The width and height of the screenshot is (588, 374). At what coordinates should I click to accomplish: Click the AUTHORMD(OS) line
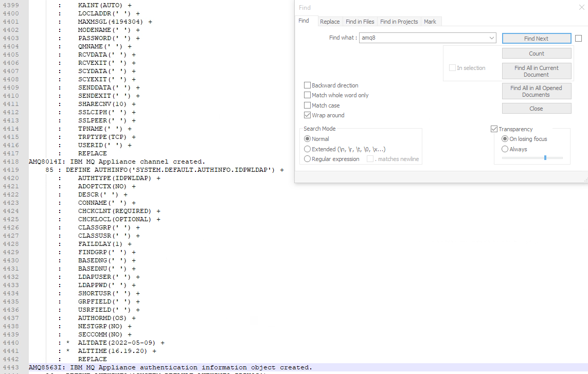[x=107, y=318]
